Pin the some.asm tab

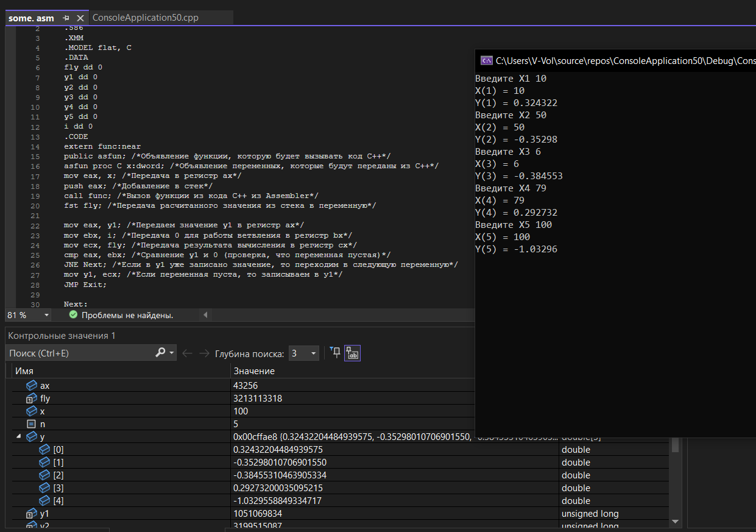coord(66,18)
